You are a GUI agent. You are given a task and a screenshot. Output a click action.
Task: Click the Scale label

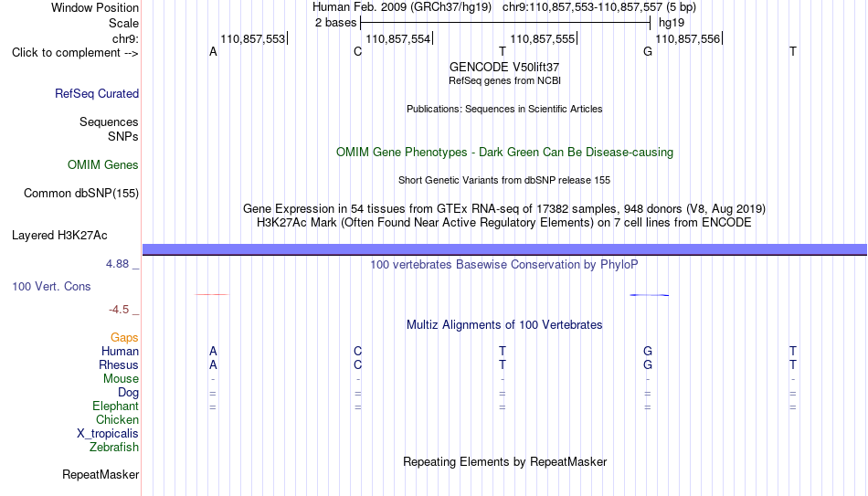pos(124,23)
